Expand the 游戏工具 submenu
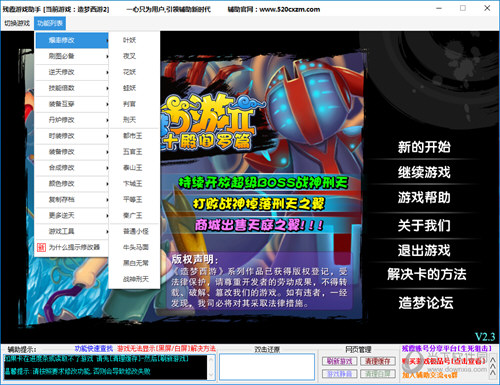This screenshot has width=500, height=385. [72, 231]
